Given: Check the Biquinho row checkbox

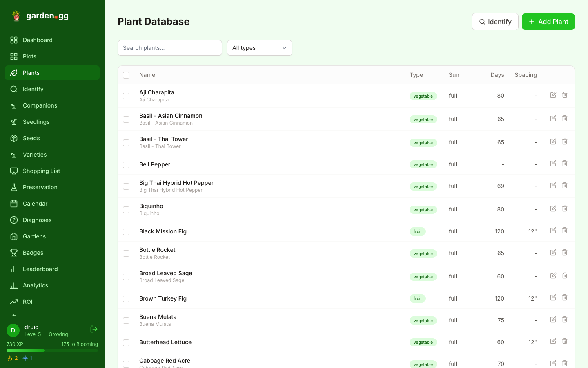Looking at the screenshot, I should pyautogui.click(x=126, y=210).
